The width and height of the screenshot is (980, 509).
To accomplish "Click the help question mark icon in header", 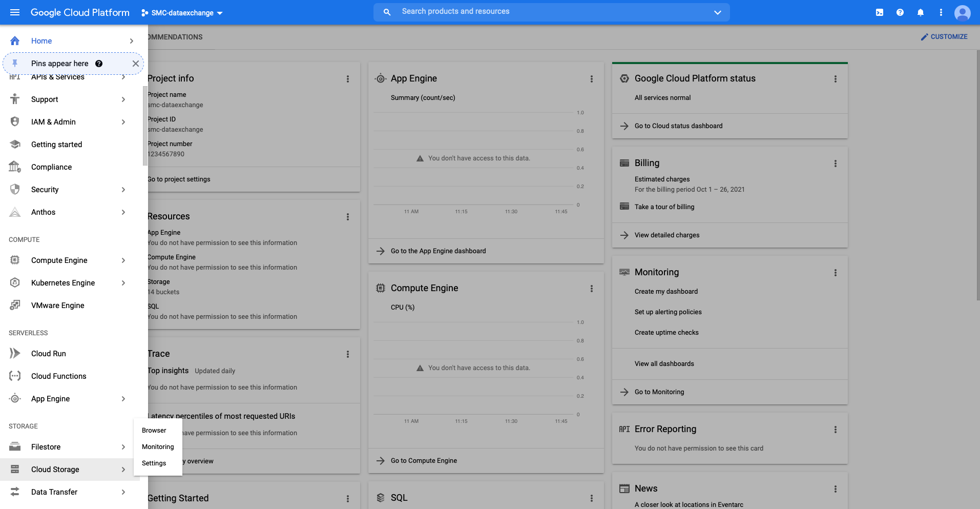I will 900,12.
